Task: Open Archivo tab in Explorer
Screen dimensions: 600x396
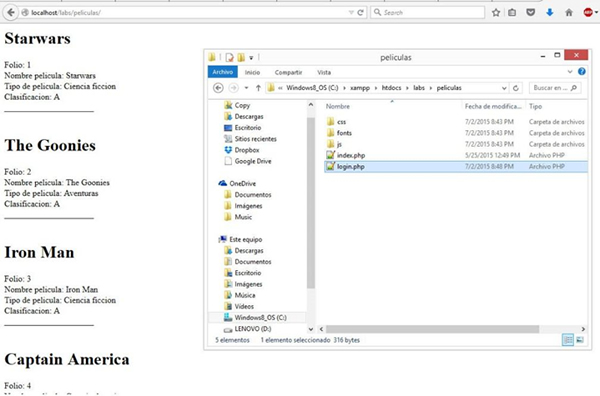Action: [223, 72]
